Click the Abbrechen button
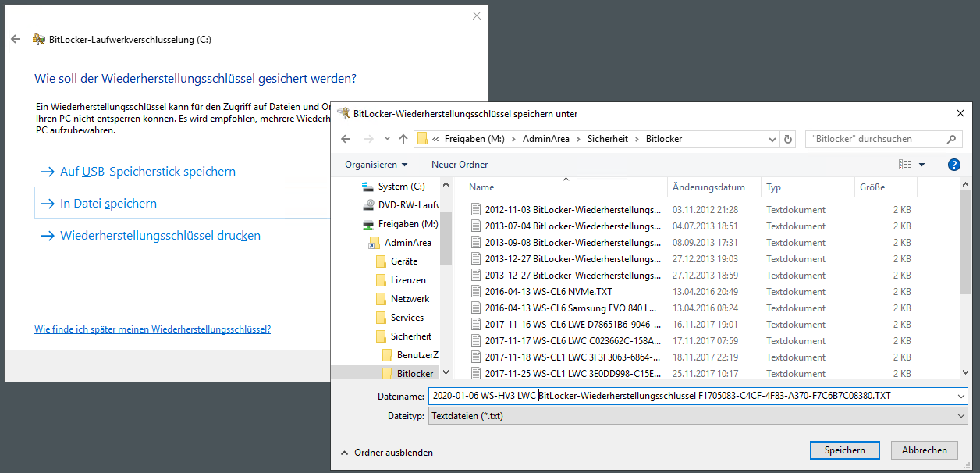 point(925,450)
